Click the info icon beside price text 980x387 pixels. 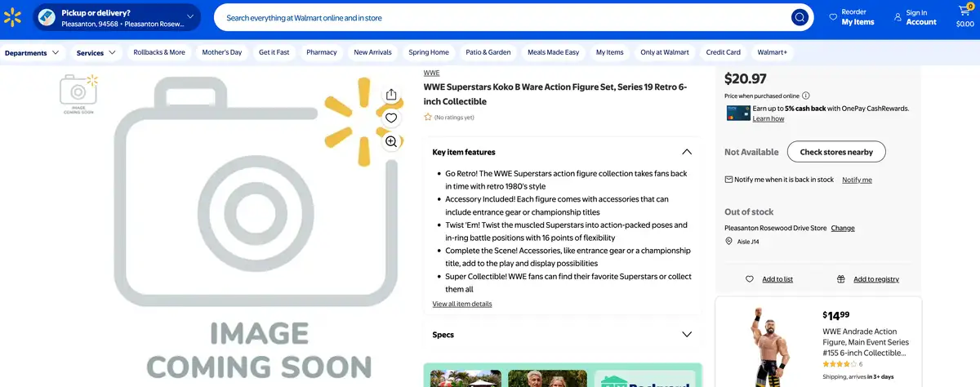(806, 96)
